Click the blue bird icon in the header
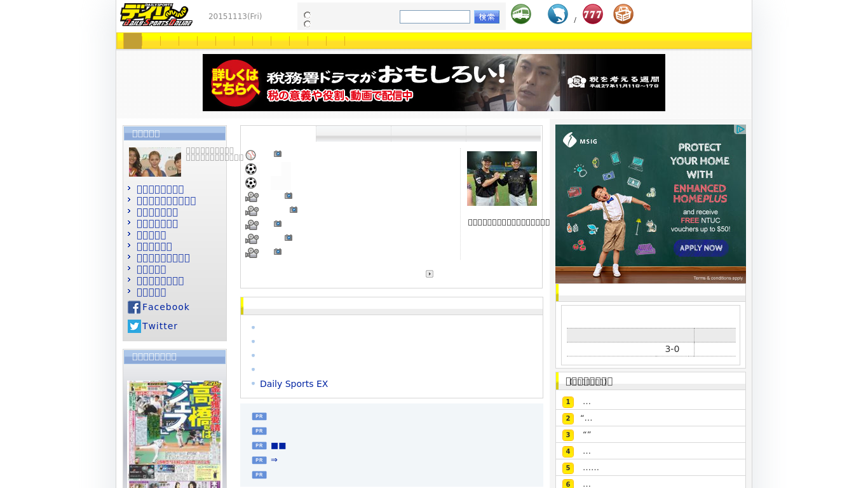 [x=557, y=13]
